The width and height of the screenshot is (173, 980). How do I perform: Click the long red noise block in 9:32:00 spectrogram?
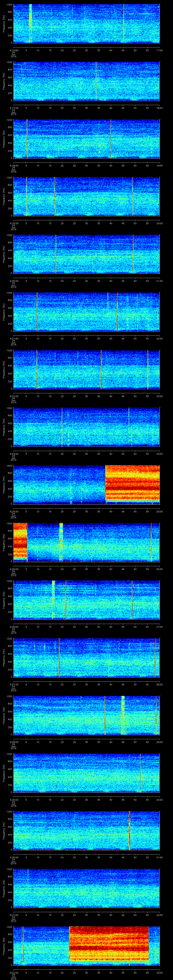(x=109, y=944)
